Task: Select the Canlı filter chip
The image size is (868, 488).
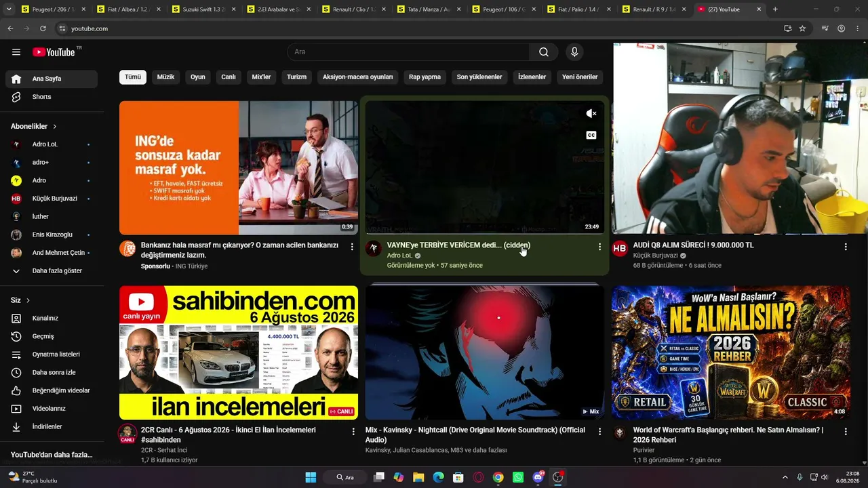Action: click(x=229, y=77)
